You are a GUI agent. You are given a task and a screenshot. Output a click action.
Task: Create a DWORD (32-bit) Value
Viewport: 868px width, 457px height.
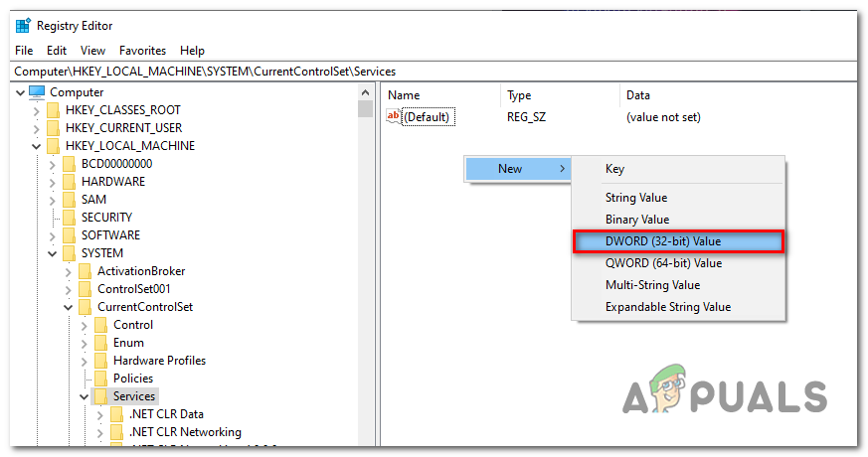click(x=677, y=241)
